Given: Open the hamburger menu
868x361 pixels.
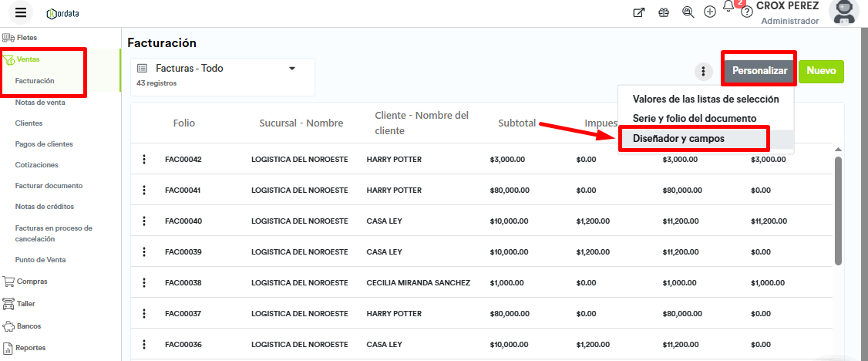Looking at the screenshot, I should 21,12.
